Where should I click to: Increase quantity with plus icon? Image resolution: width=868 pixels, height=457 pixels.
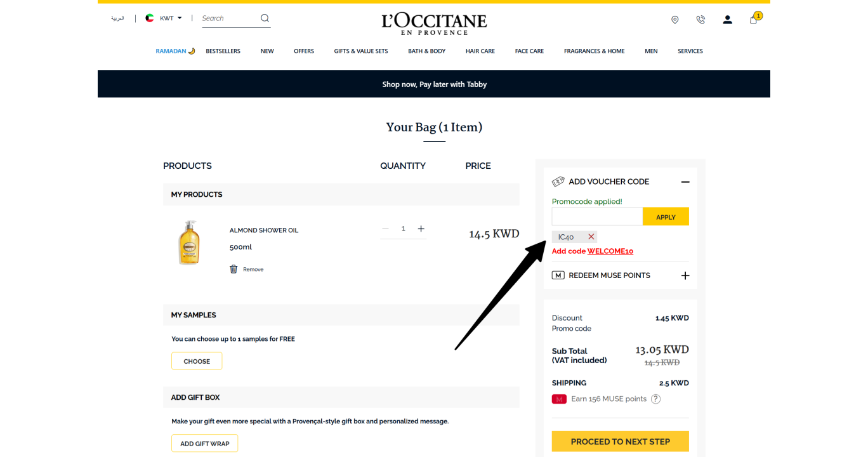pos(421,228)
